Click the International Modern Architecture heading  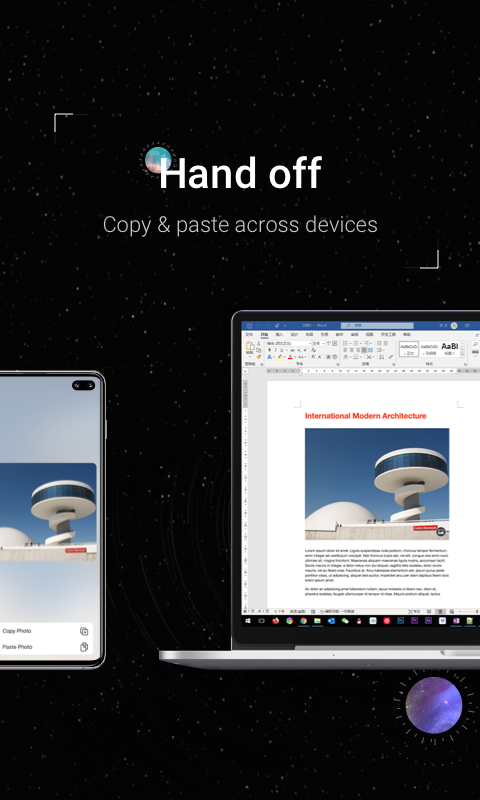click(x=365, y=416)
